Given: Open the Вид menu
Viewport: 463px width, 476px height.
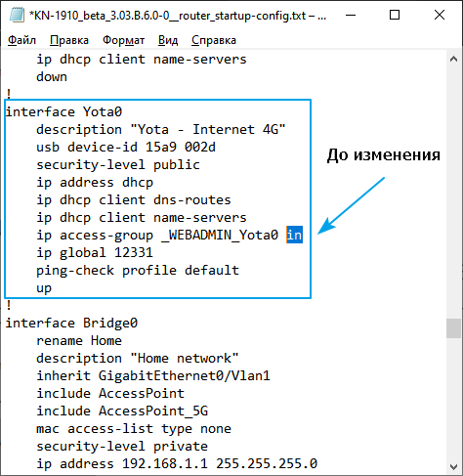Looking at the screenshot, I should coord(168,40).
